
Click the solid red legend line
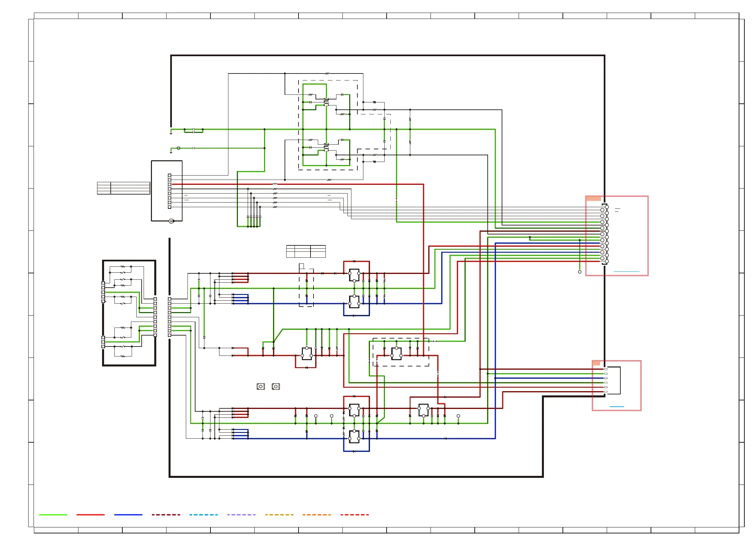(x=90, y=514)
